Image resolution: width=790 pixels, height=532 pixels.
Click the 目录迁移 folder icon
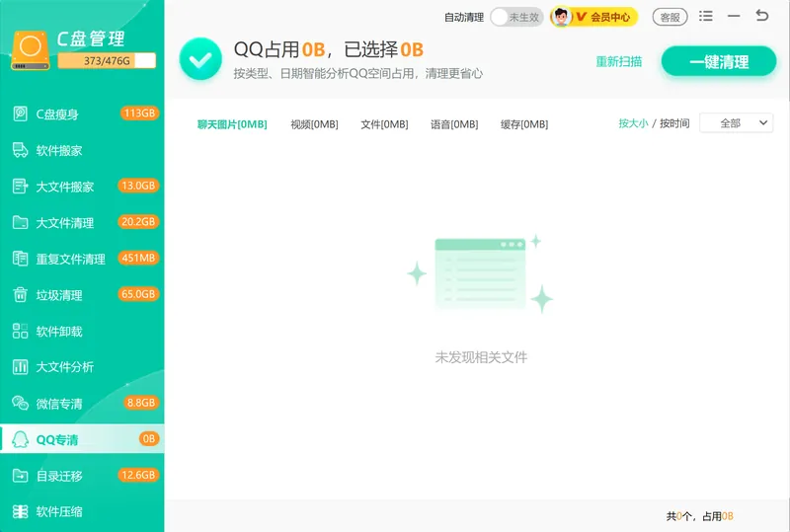pyautogui.click(x=20, y=476)
